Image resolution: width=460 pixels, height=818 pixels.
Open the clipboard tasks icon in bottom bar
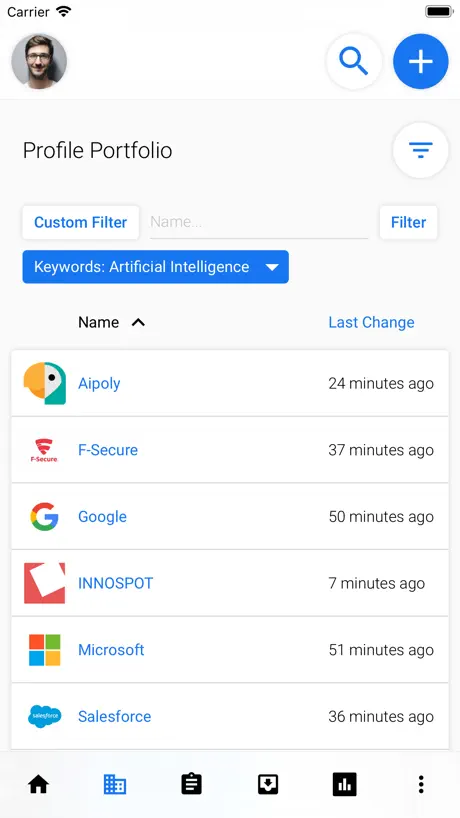point(191,784)
